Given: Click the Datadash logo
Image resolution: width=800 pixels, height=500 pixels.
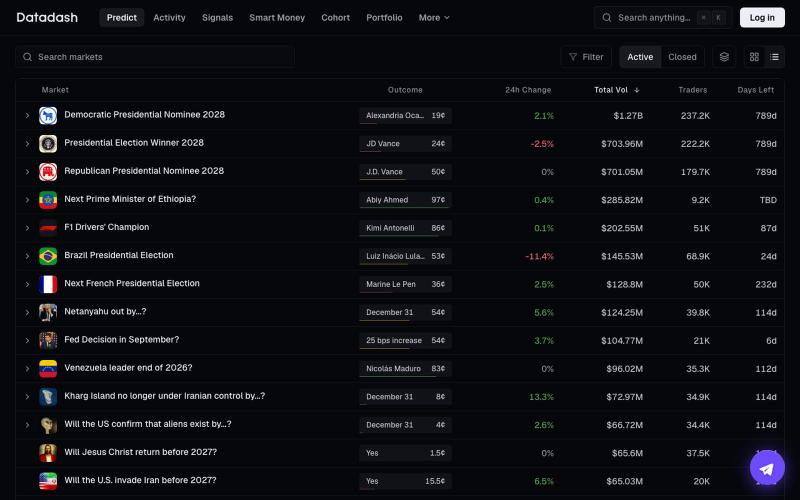Looking at the screenshot, I should (x=47, y=18).
